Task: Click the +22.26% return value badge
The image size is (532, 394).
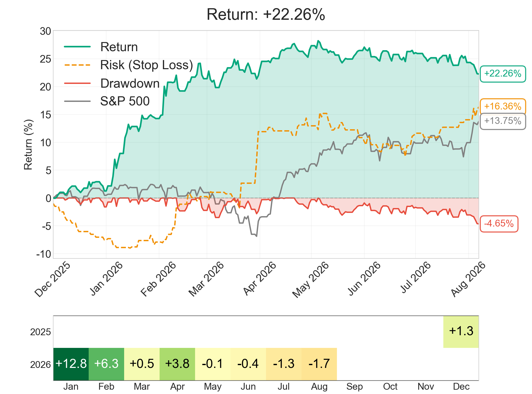Action: point(503,74)
